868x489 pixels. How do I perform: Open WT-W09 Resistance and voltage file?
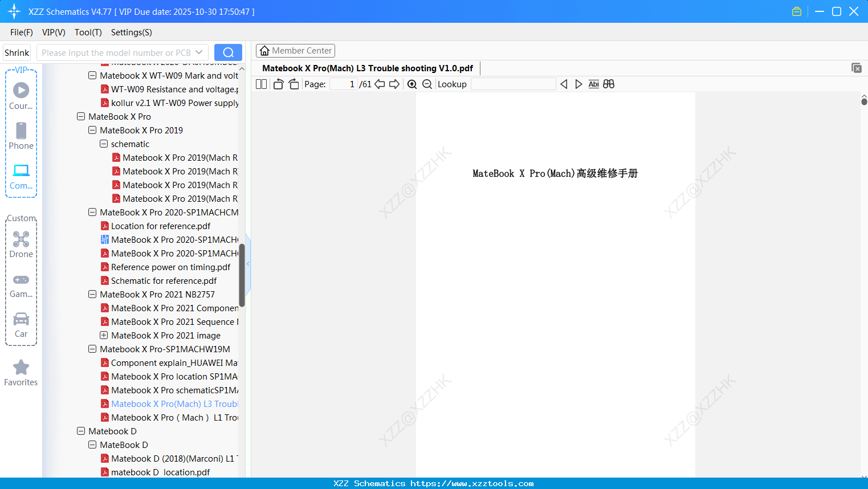point(170,89)
